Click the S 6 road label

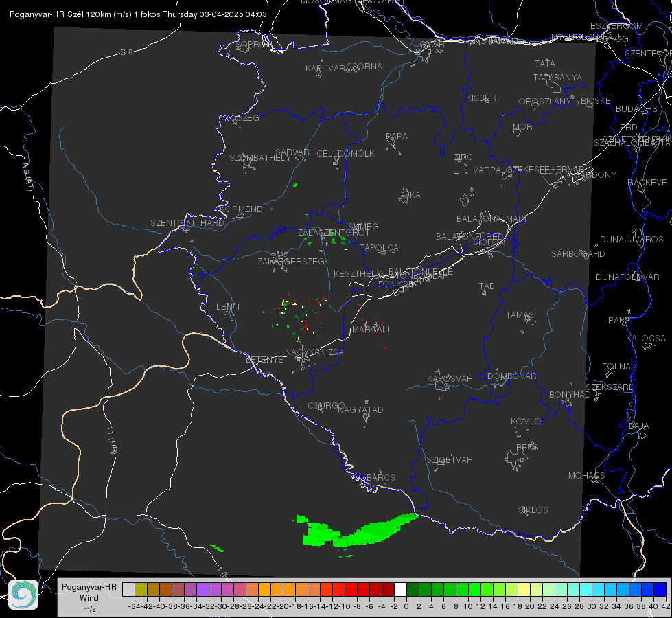click(126, 52)
